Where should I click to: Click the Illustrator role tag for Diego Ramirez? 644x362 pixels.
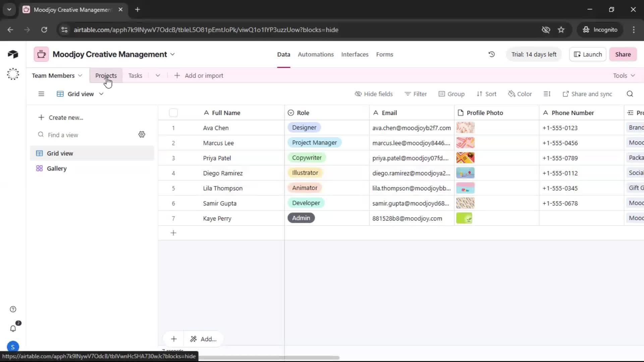pos(305,173)
